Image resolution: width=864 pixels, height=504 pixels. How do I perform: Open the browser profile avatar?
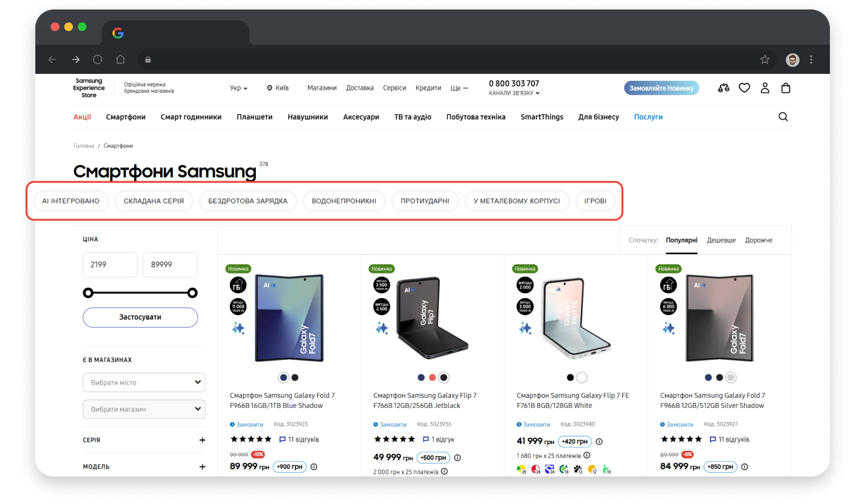click(x=792, y=59)
